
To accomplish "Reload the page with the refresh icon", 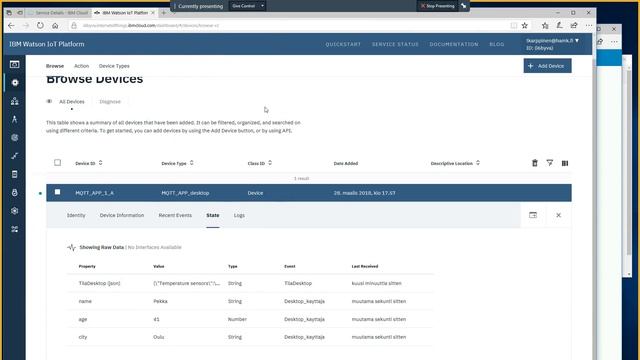I will (x=40, y=25).
